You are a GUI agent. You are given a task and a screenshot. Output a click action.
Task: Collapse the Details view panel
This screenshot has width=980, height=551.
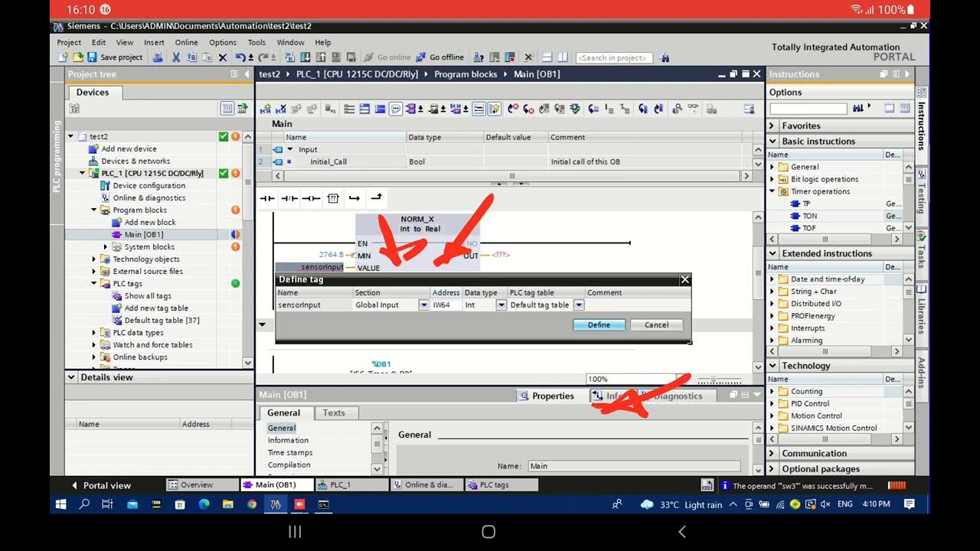pyautogui.click(x=72, y=377)
